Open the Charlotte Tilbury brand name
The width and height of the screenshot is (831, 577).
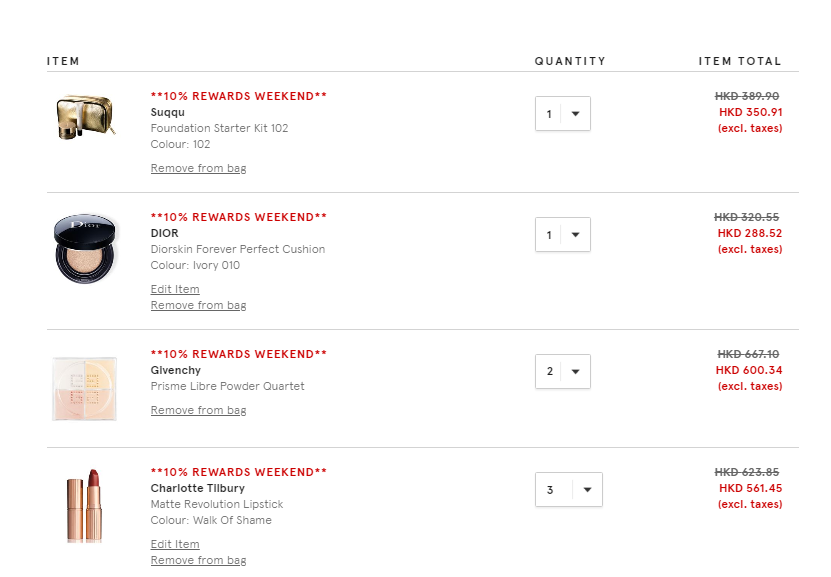[198, 488]
